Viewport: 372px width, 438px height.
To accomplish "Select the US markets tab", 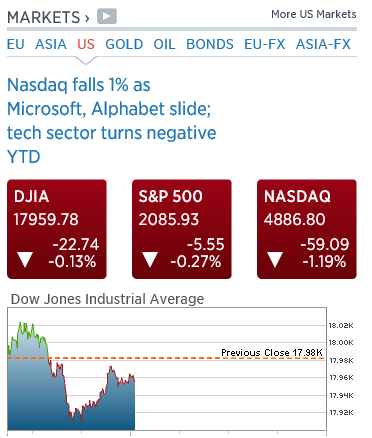I will [x=86, y=44].
